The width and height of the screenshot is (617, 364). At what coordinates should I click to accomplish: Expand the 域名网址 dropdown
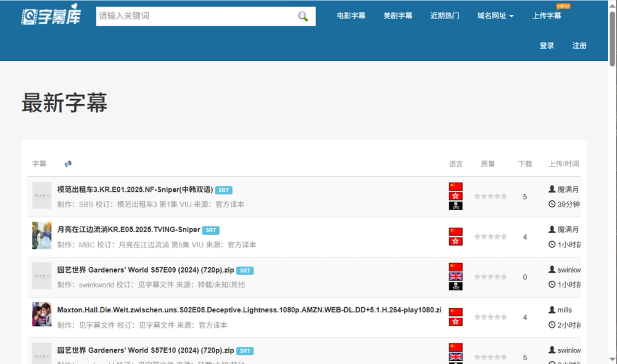tap(495, 16)
